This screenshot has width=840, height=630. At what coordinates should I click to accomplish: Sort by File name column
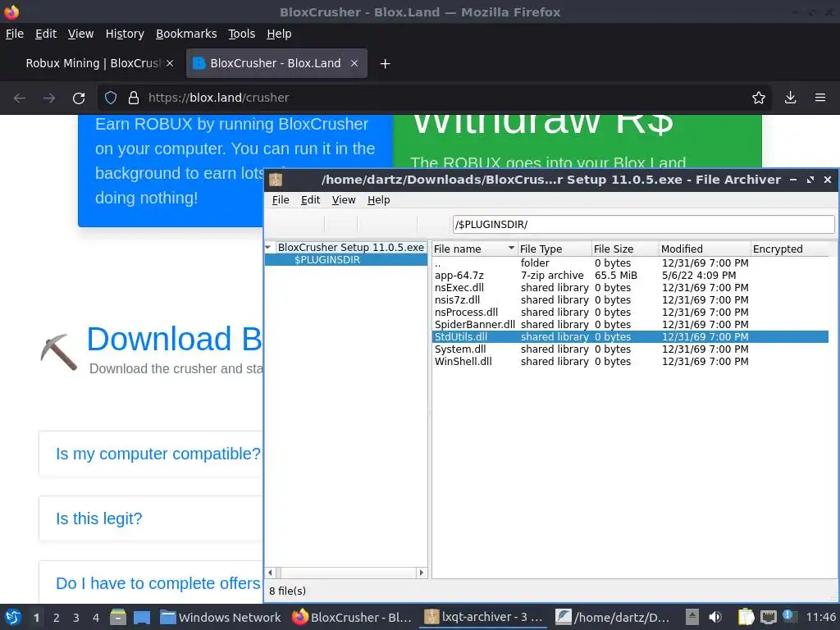pos(473,249)
